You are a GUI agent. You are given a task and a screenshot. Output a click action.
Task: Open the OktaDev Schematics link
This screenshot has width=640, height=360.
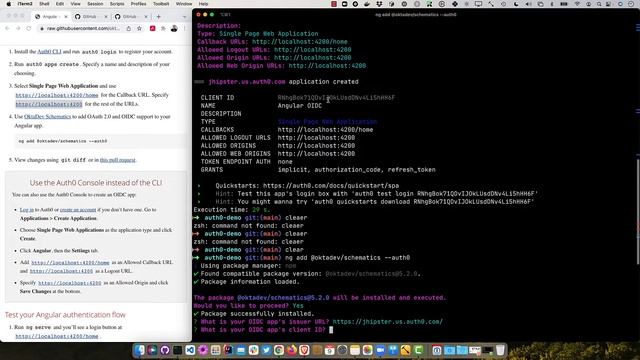pyautogui.click(x=47, y=116)
